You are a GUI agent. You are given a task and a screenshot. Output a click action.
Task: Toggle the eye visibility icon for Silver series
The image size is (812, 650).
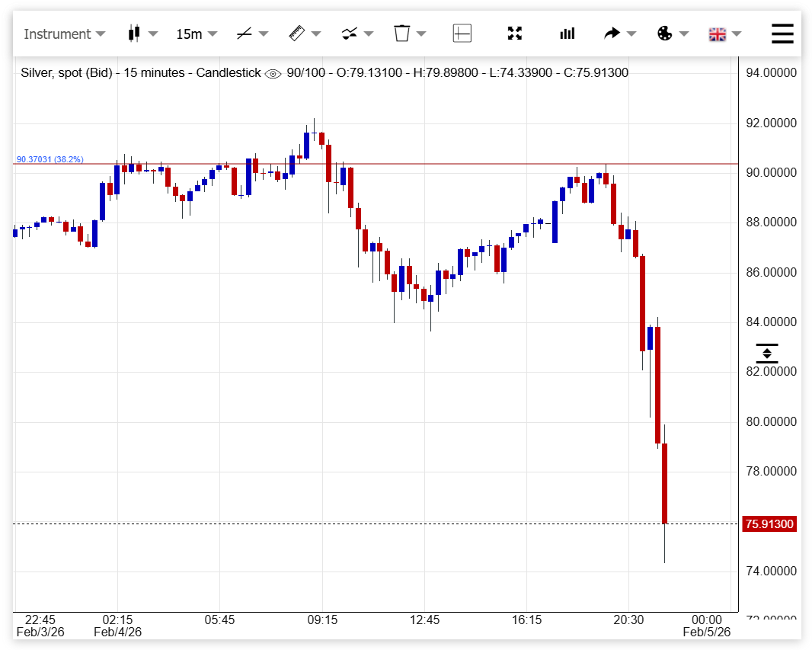[x=273, y=73]
